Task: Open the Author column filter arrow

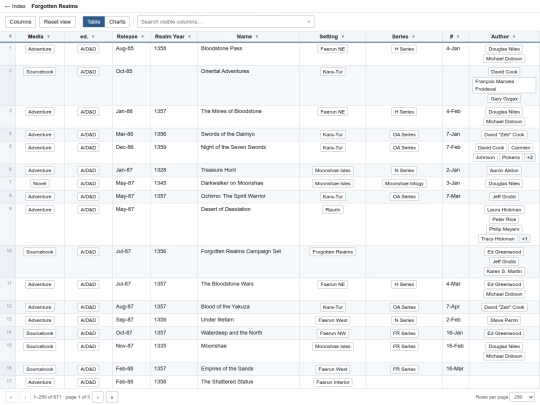Action: (x=514, y=37)
